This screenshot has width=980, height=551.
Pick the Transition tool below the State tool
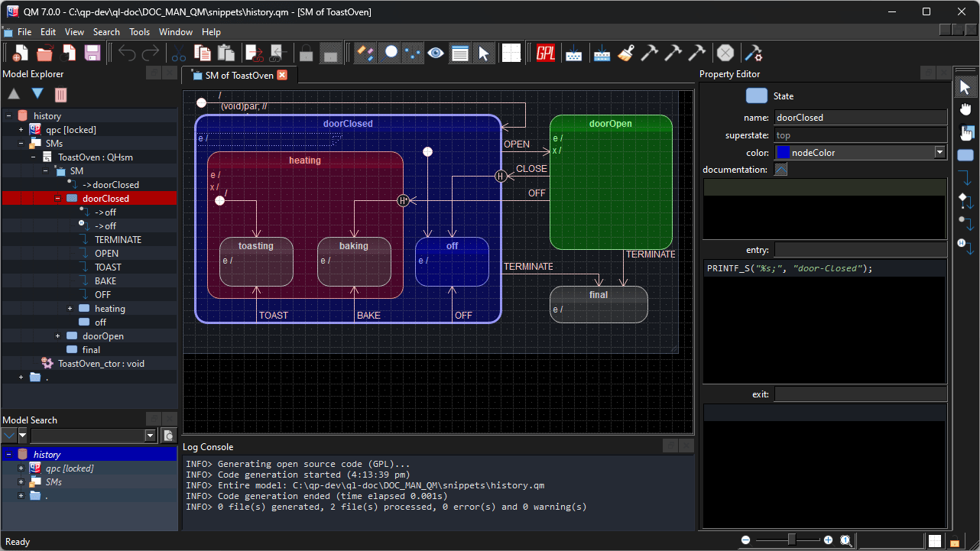[965, 177]
